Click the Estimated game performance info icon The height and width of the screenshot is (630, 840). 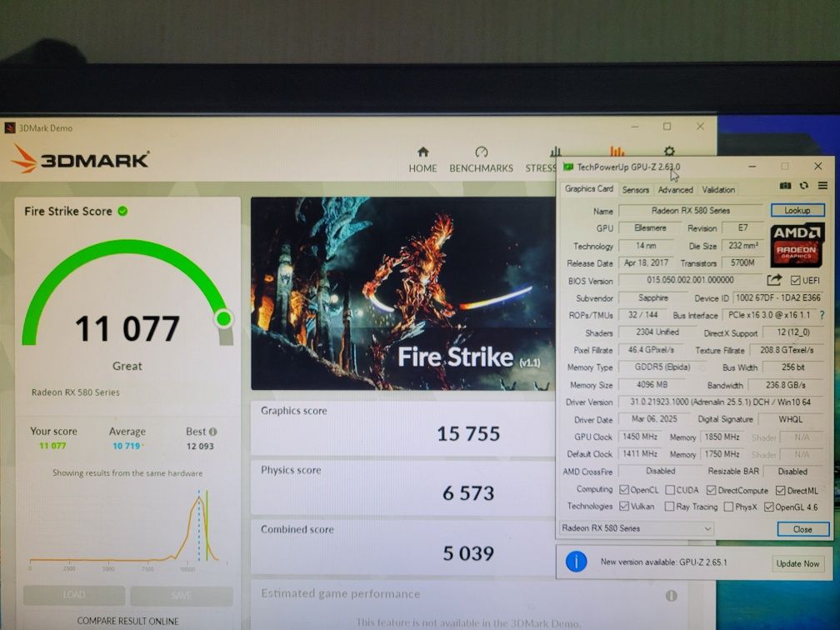(x=671, y=595)
